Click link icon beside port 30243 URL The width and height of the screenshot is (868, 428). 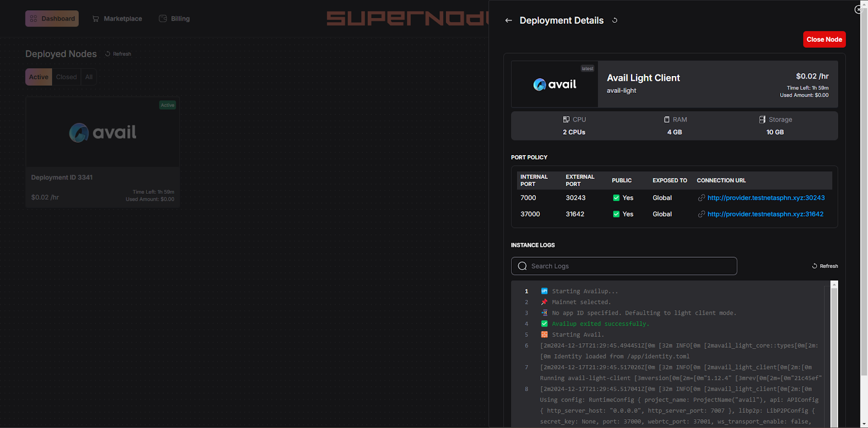pyautogui.click(x=701, y=198)
